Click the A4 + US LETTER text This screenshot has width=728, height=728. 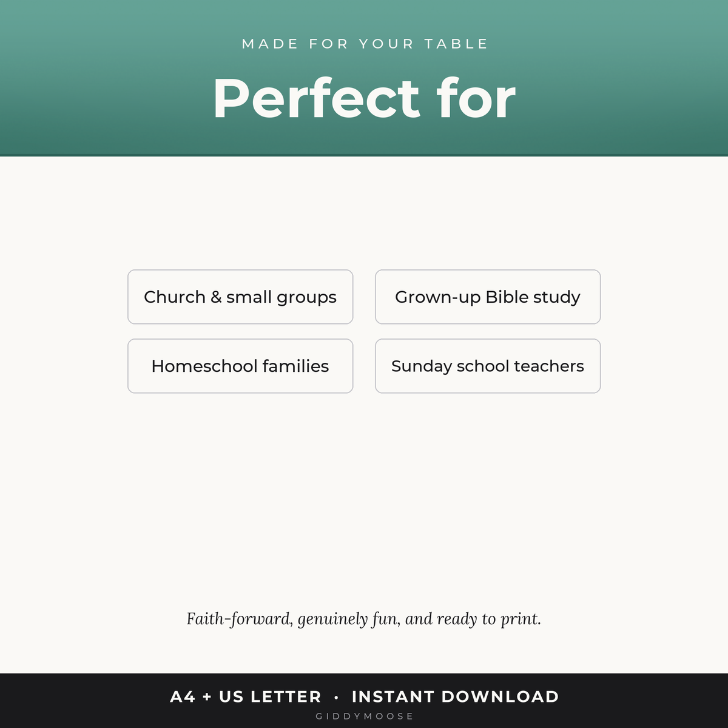(x=246, y=696)
